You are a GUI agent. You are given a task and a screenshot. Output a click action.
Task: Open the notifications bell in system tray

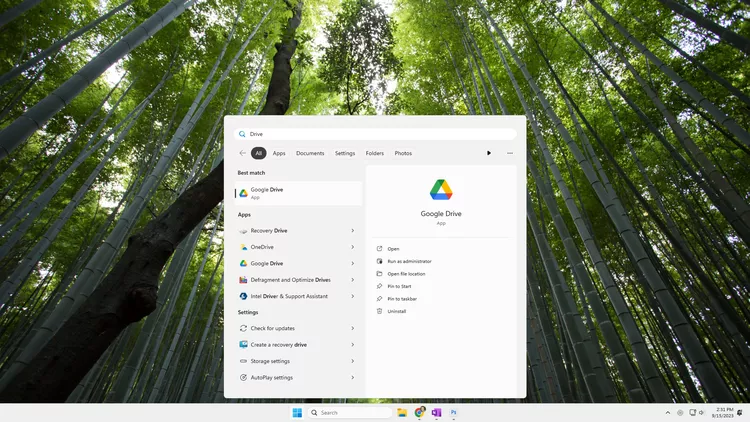pyautogui.click(x=740, y=412)
